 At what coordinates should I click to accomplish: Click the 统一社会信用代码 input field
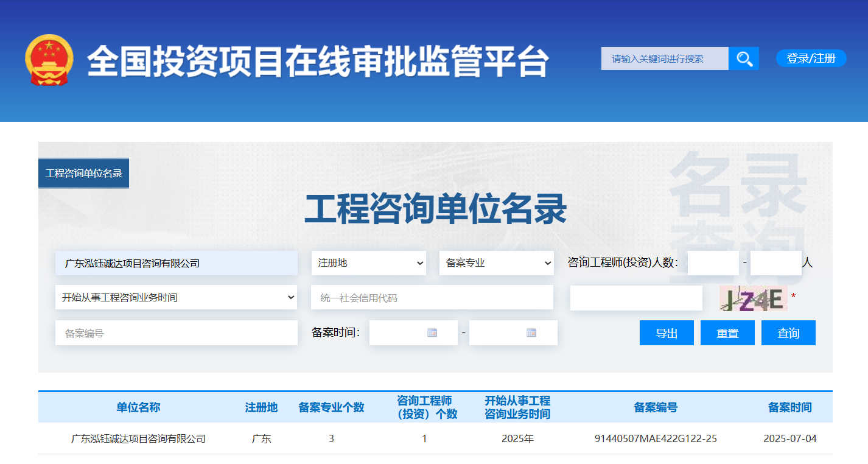pyautogui.click(x=432, y=298)
